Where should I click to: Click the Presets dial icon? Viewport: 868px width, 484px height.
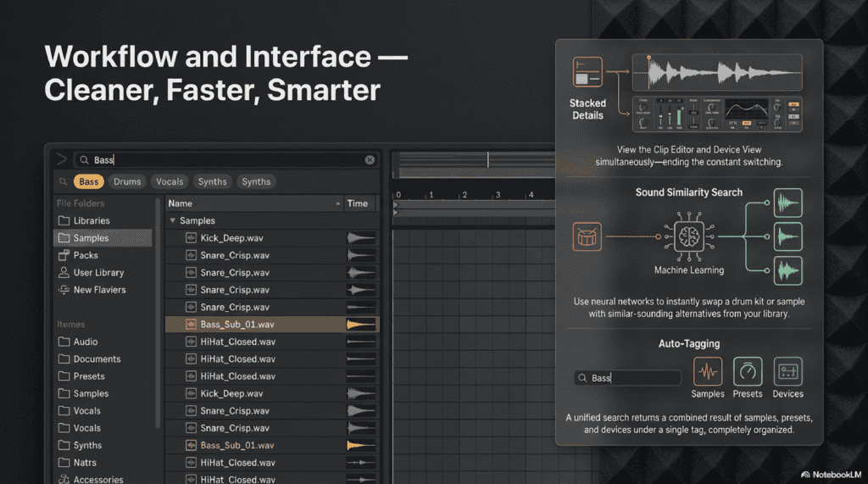(x=748, y=371)
